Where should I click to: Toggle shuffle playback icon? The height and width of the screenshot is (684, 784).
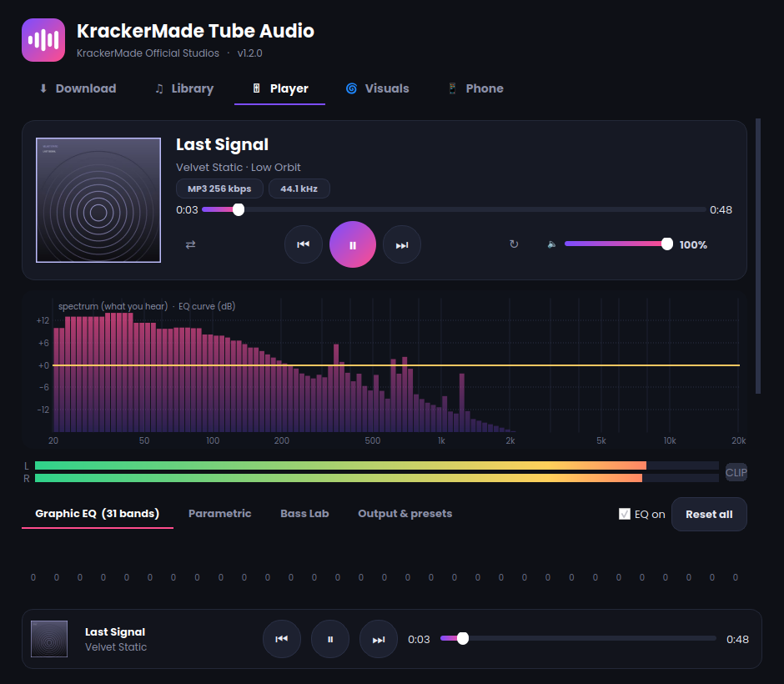click(190, 244)
